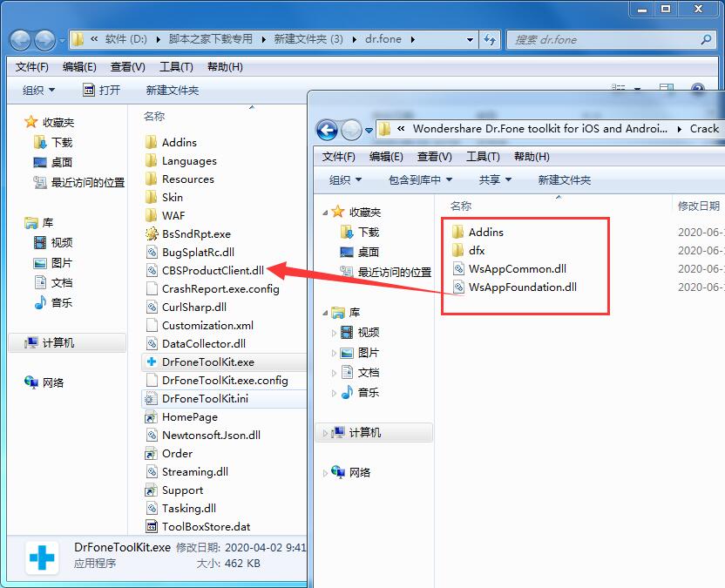Click the Addins folder icon in the dr.fone window
This screenshot has width=725, height=588.
tap(152, 142)
